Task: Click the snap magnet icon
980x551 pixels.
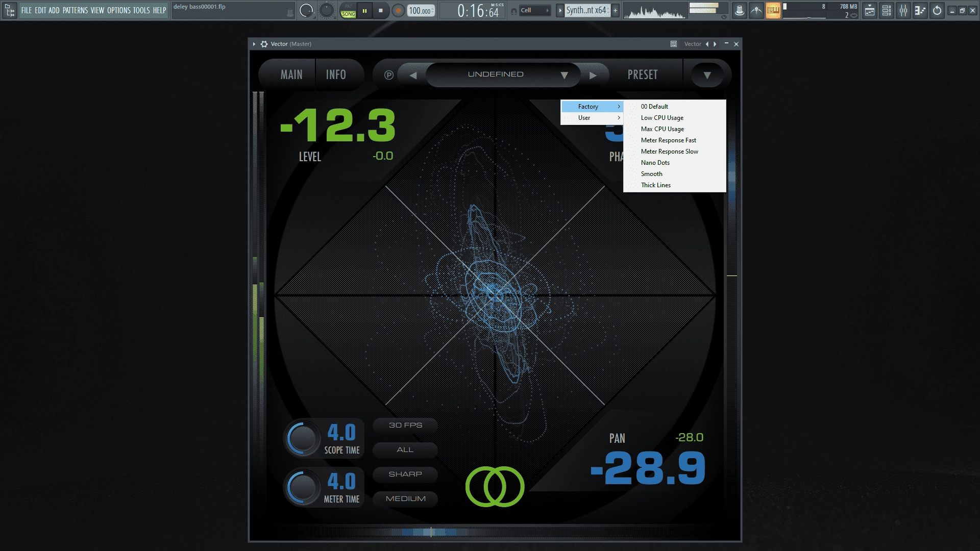Action: 514,11
